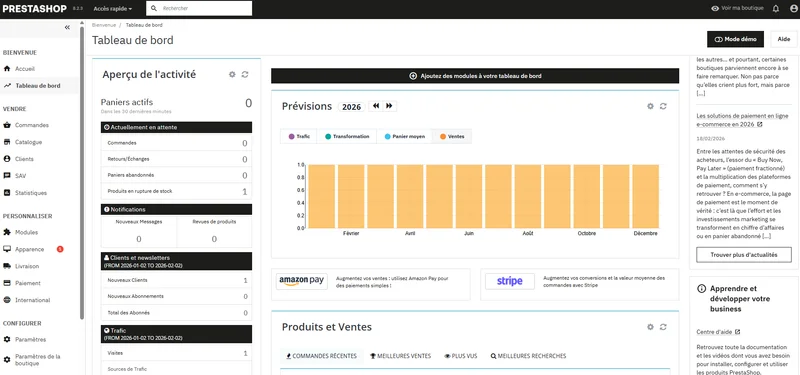Image resolution: width=800 pixels, height=375 pixels.
Task: Click Produits en rupture de stock row
Action: tap(176, 191)
